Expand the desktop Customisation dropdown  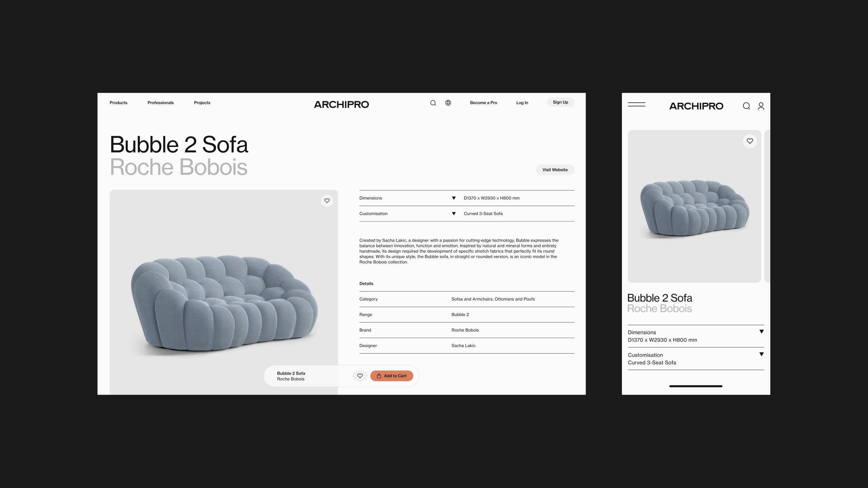point(454,214)
